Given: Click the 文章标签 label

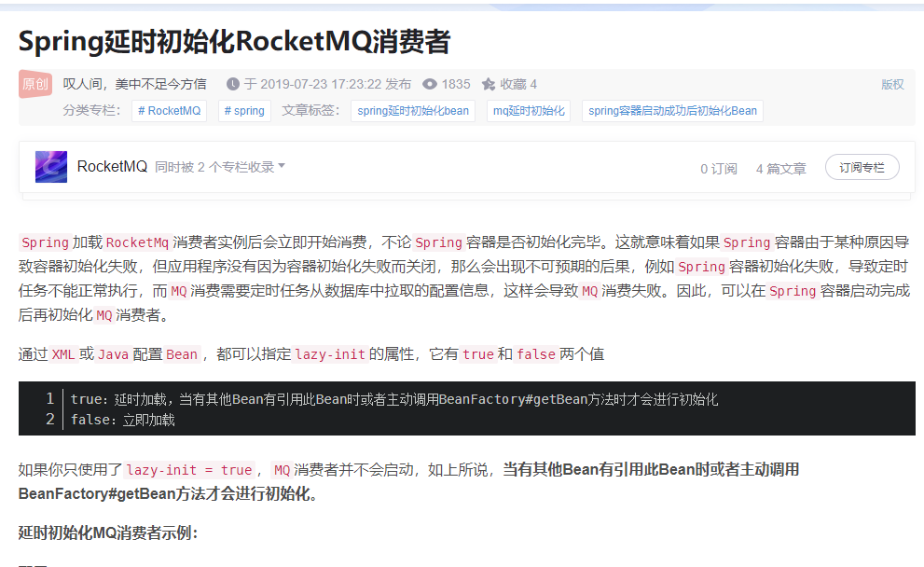Looking at the screenshot, I should coord(310,111).
